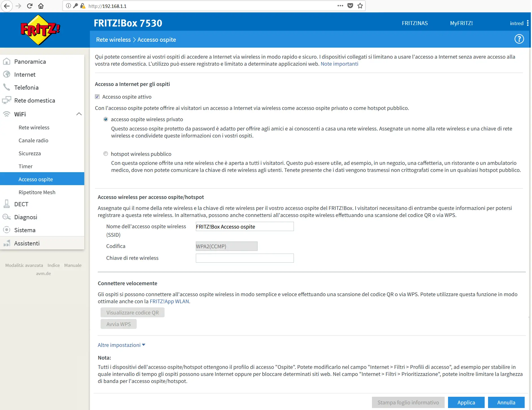The width and height of the screenshot is (532, 410).
Task: Open help with question mark icon
Action: (519, 39)
